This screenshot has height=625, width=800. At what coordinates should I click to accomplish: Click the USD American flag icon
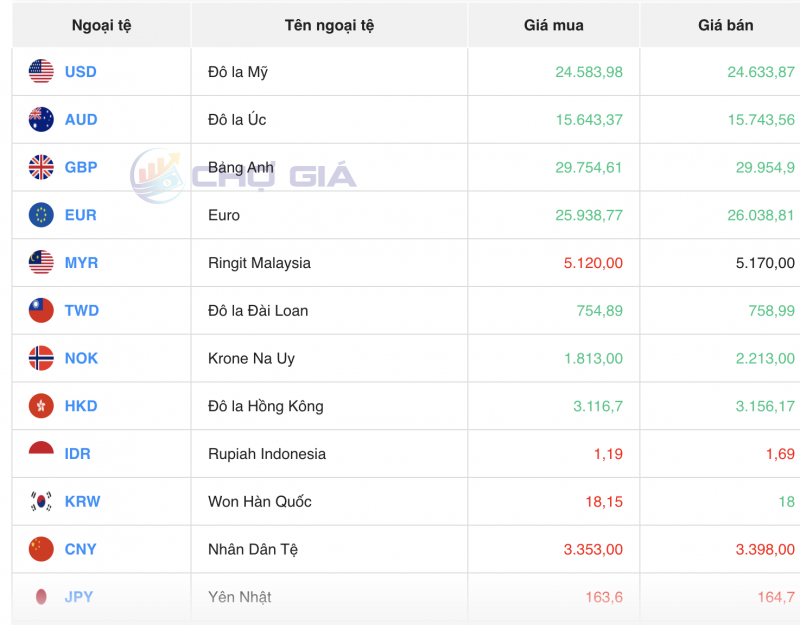(40, 72)
